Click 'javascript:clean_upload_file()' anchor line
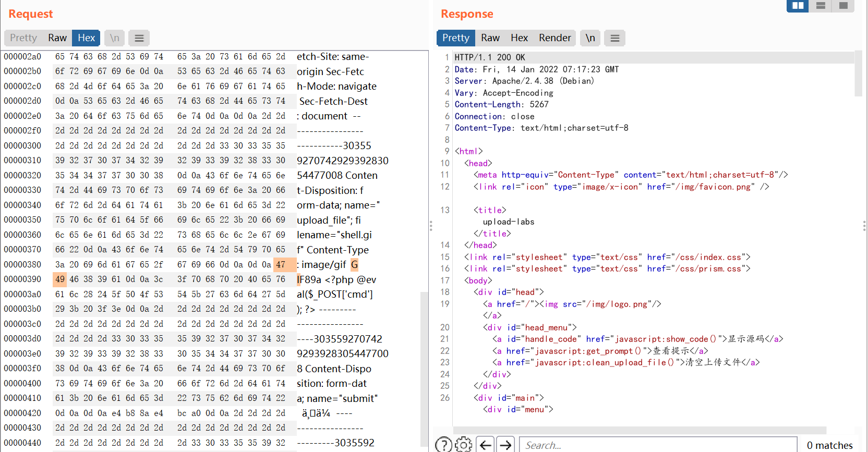 coord(626,362)
